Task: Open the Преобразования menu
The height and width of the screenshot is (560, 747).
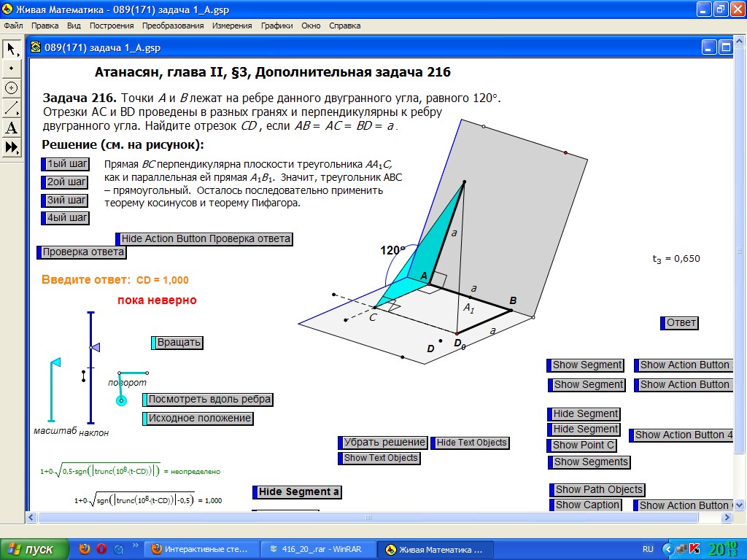Action: coord(173,26)
